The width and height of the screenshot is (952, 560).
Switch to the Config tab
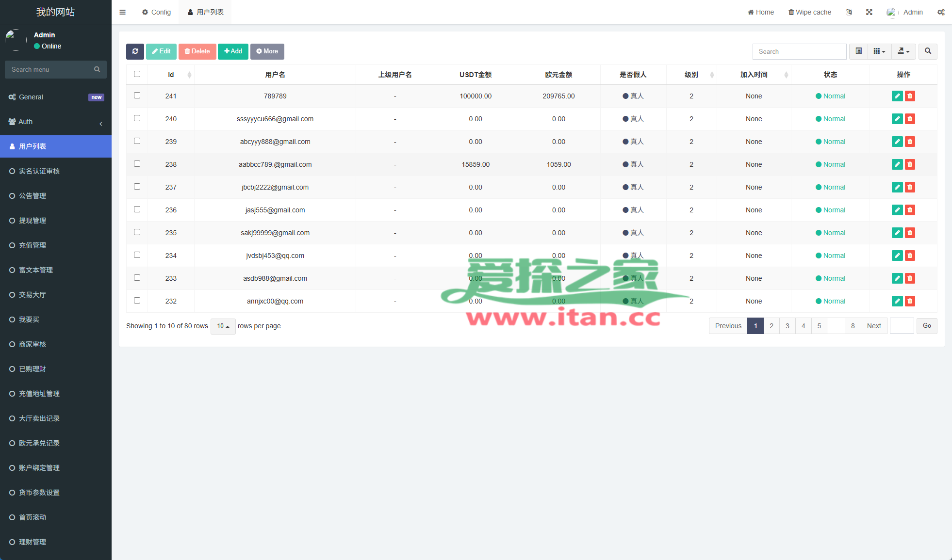point(156,12)
